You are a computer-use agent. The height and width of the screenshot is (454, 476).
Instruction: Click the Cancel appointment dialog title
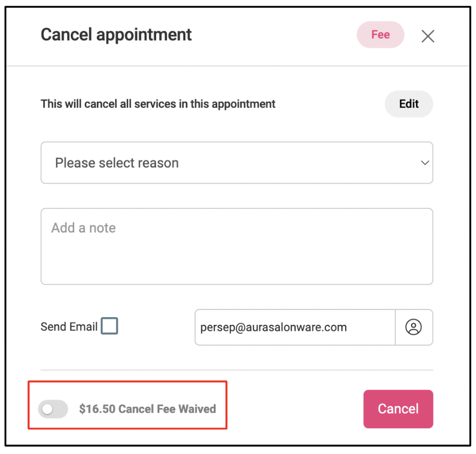click(117, 35)
